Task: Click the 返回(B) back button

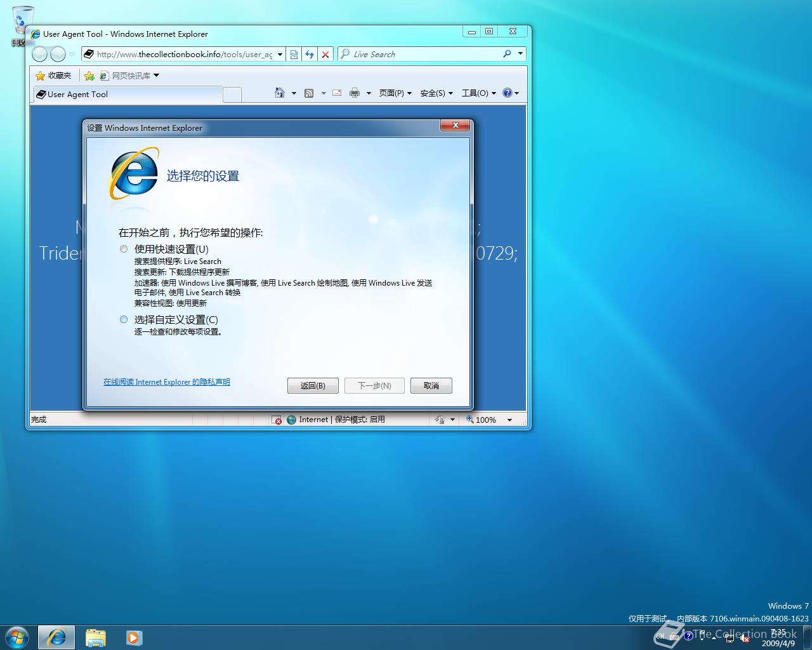Action: 313,385
